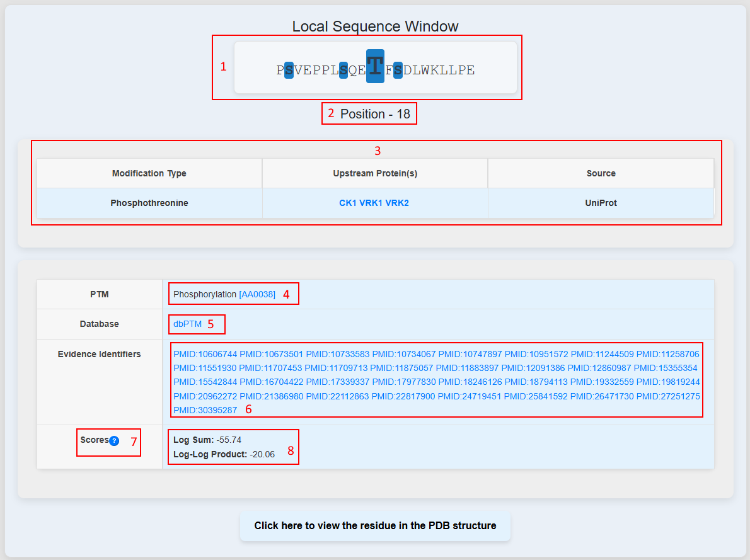Screen dimensions: 750x560
Task: Open the last evidence link PMID:30395287
Action: tap(205, 410)
